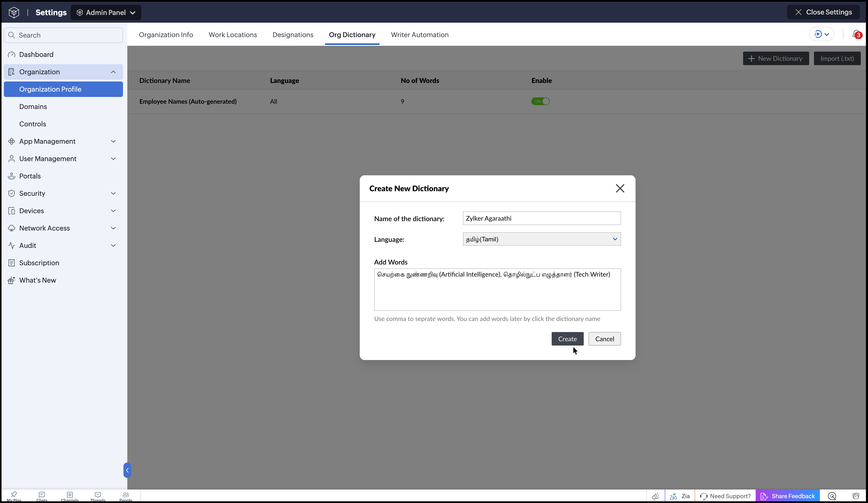Click the Security shield icon
The image size is (868, 503).
(x=11, y=193)
